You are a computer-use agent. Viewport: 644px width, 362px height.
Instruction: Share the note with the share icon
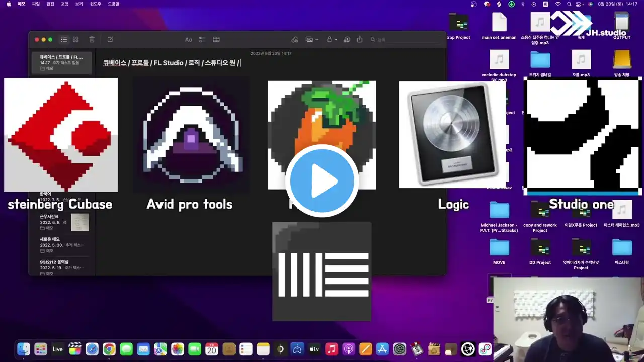point(360,39)
